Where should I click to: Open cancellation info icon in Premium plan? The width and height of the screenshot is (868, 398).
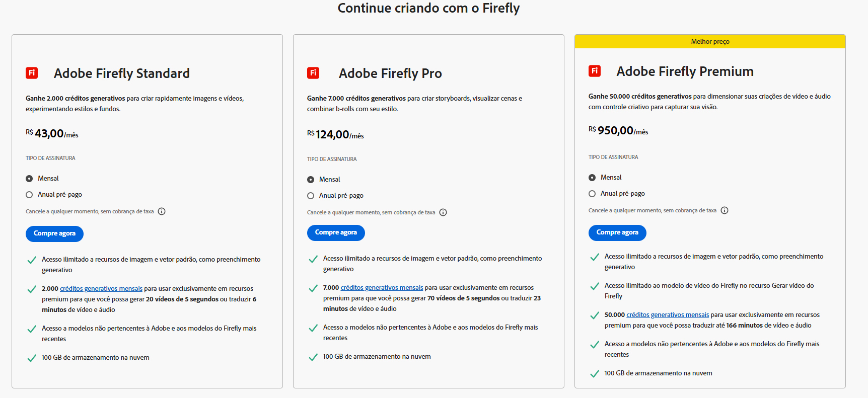tap(725, 210)
